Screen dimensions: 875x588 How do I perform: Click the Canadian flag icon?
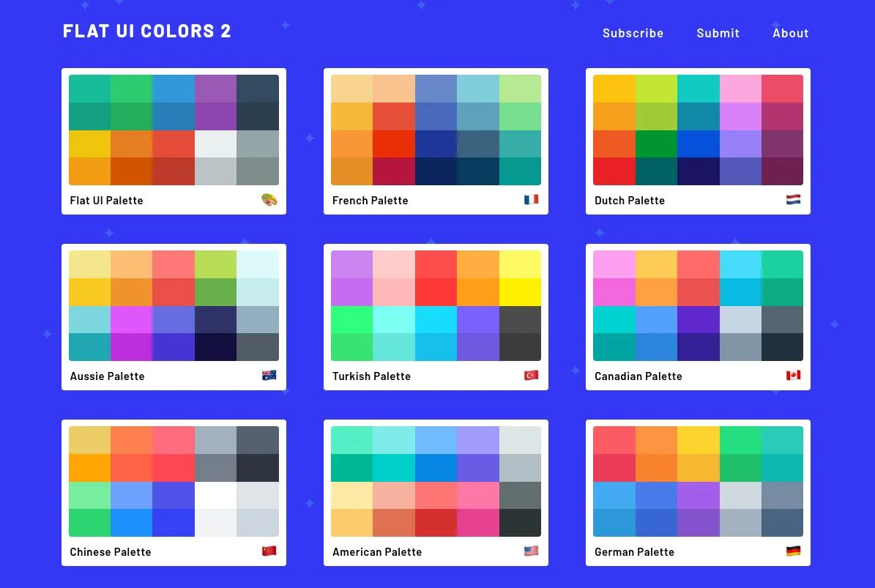(x=794, y=375)
